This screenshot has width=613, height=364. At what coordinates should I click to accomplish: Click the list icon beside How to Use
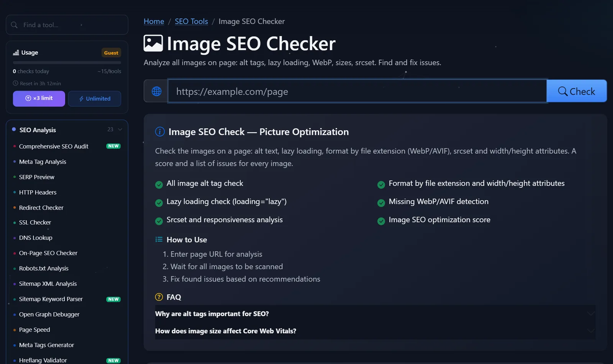pyautogui.click(x=159, y=239)
